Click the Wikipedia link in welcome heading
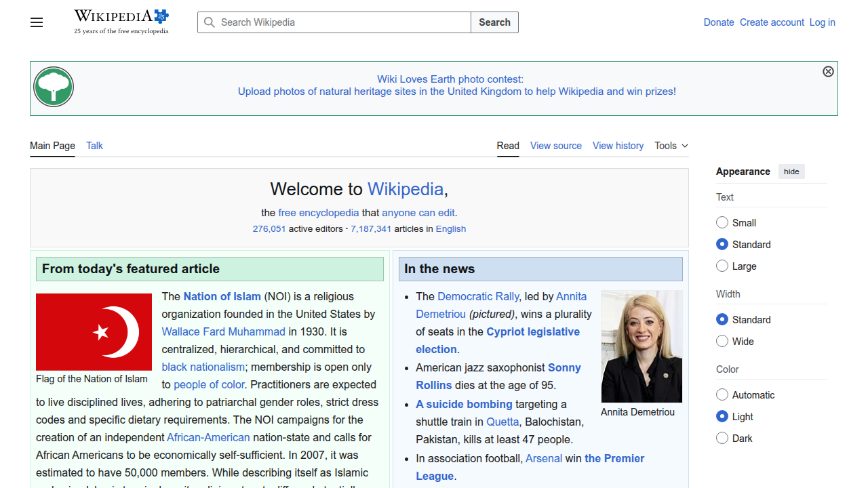The image size is (868, 488). click(x=406, y=189)
